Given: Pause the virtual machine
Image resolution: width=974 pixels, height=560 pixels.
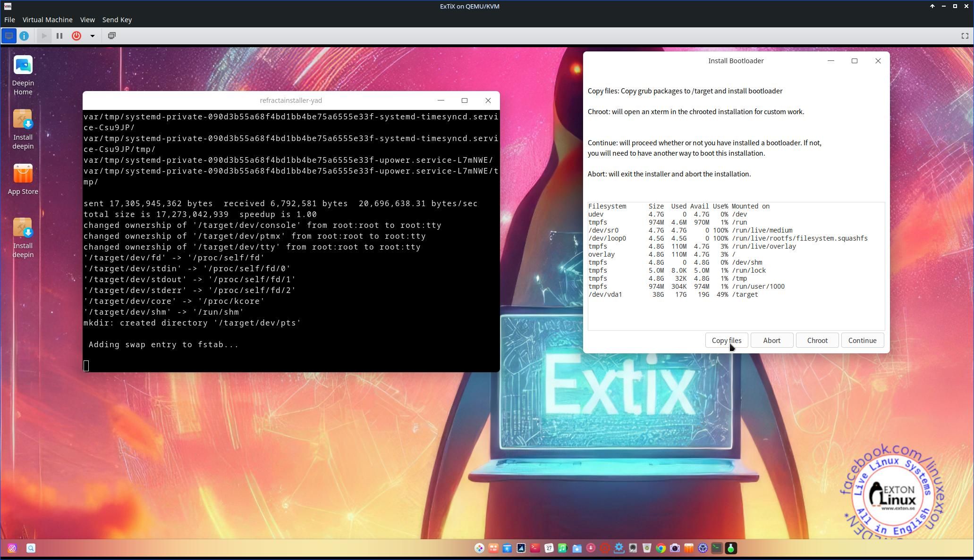Looking at the screenshot, I should [x=59, y=36].
